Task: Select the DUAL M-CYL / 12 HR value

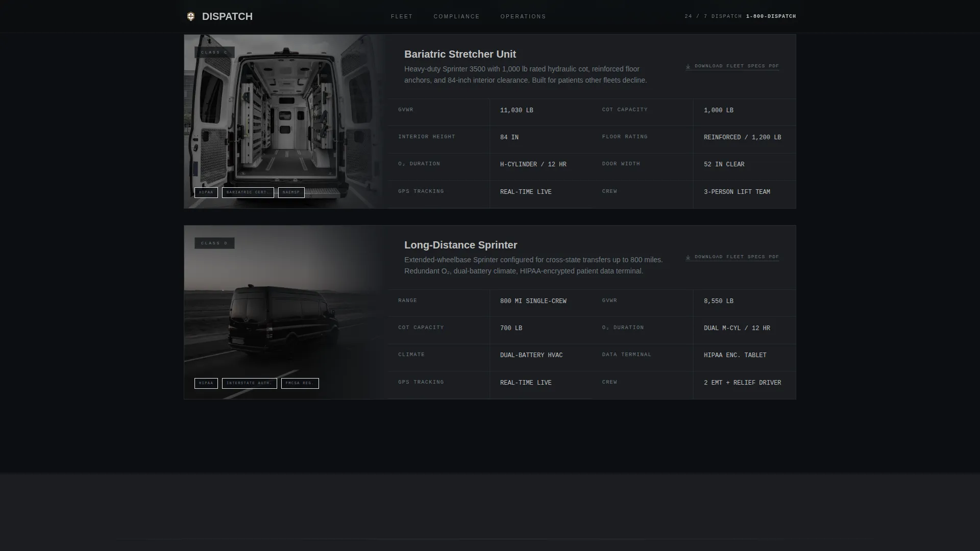Action: (737, 328)
